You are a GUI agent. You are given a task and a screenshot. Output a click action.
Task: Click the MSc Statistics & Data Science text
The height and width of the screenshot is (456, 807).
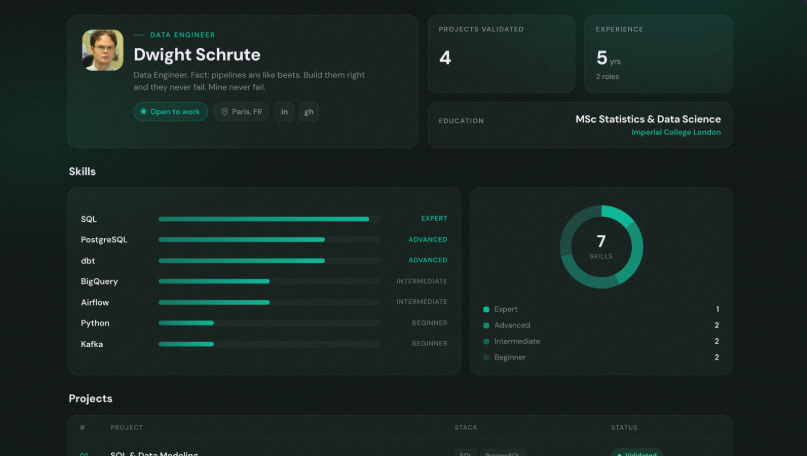pyautogui.click(x=648, y=119)
